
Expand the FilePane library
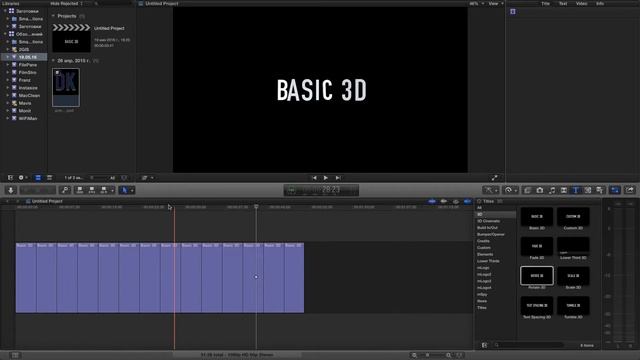[x=8, y=65]
